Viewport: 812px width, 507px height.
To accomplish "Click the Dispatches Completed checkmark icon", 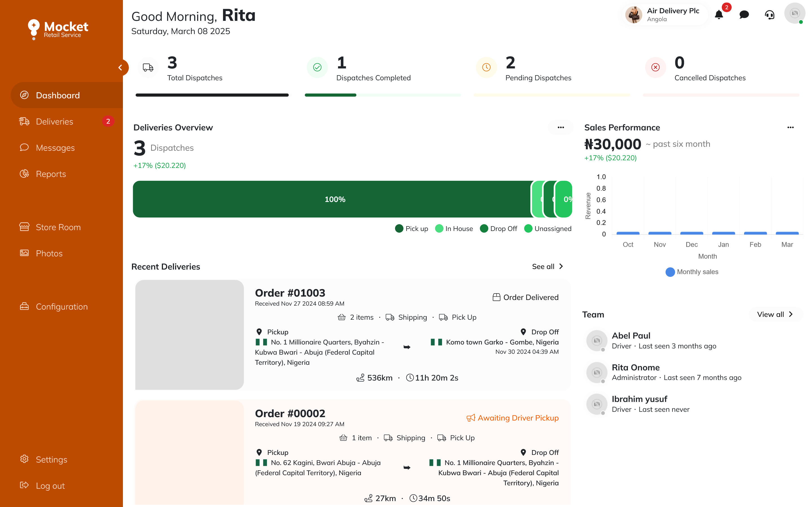I will pyautogui.click(x=317, y=67).
